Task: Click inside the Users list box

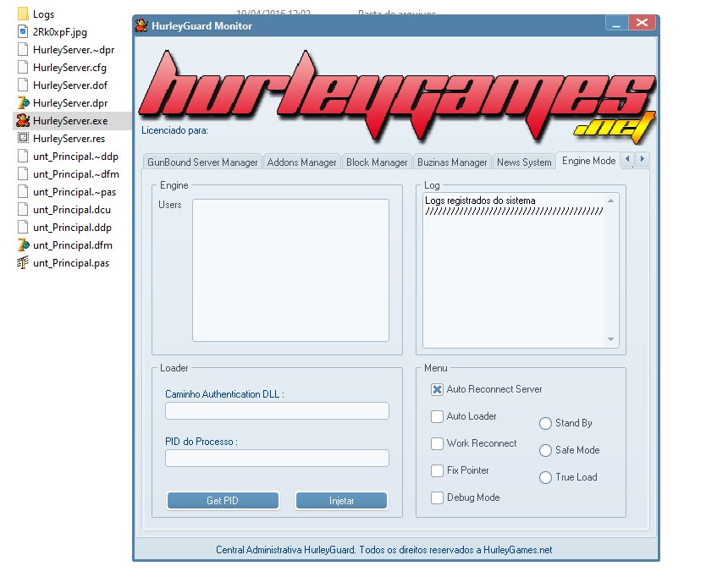Action: coord(290,270)
